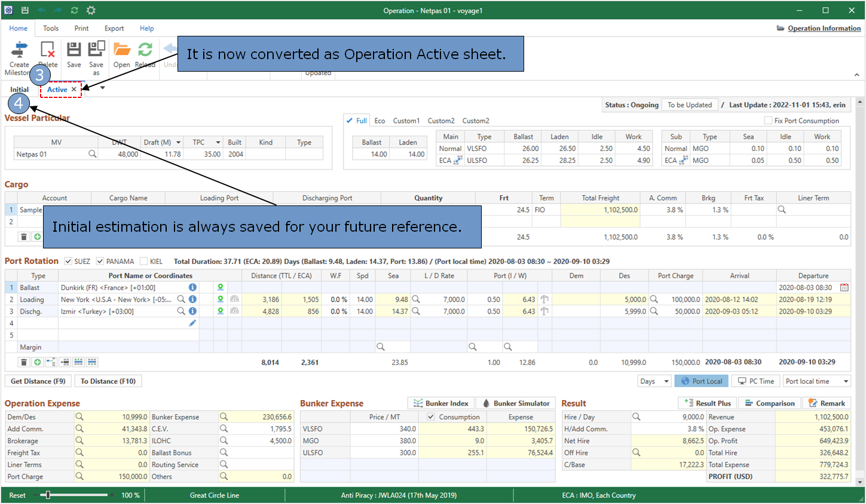Search vessel with magnifier beside Netpas 01
The height and width of the screenshot is (504, 866).
pos(93,154)
